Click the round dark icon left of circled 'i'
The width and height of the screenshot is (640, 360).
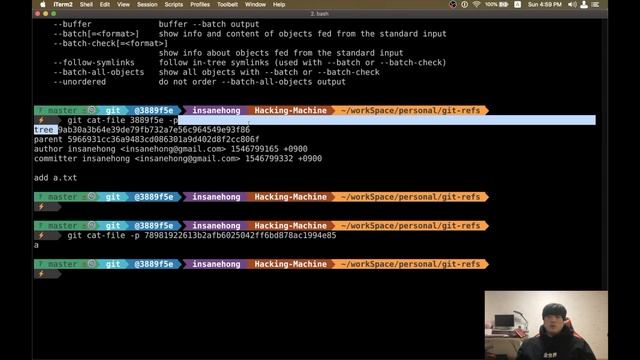[453, 4]
